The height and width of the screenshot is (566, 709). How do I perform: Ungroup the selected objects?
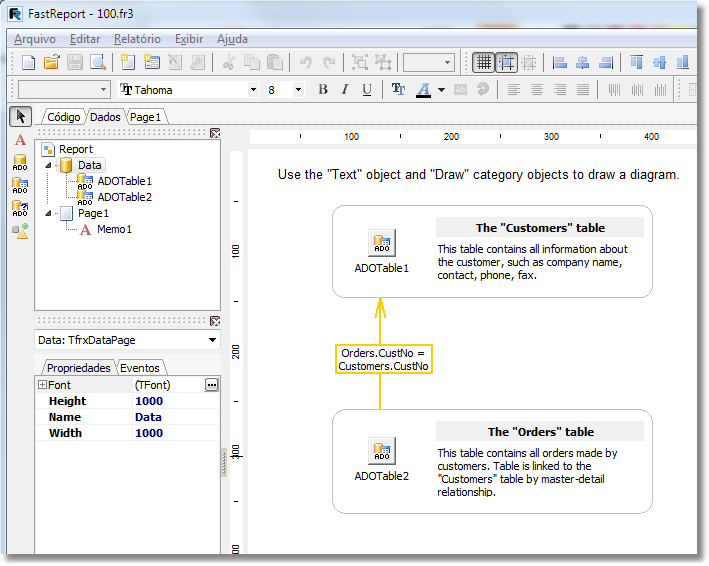(x=383, y=62)
